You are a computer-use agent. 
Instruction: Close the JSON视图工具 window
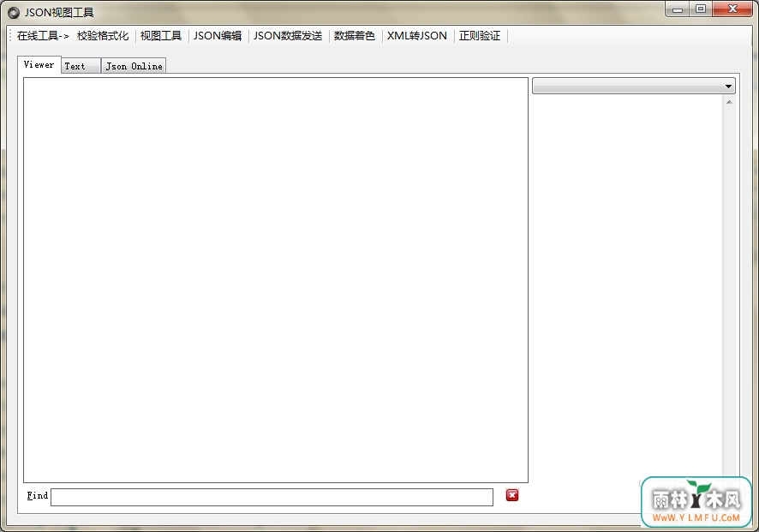[x=732, y=9]
